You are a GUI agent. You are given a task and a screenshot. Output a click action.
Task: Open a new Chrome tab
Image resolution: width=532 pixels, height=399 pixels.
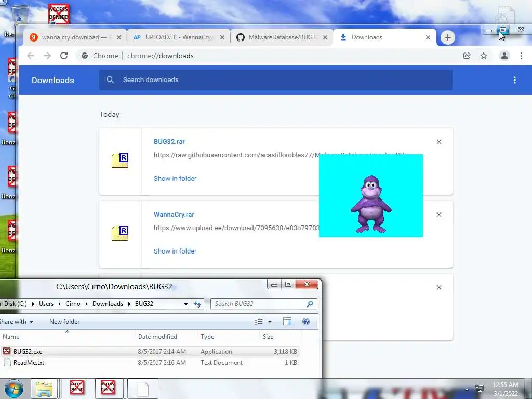447,37
